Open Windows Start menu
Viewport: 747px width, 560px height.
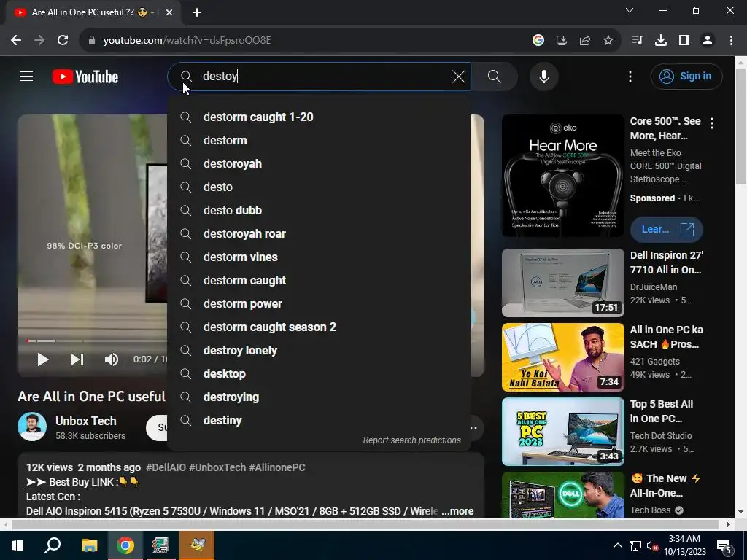(18, 545)
